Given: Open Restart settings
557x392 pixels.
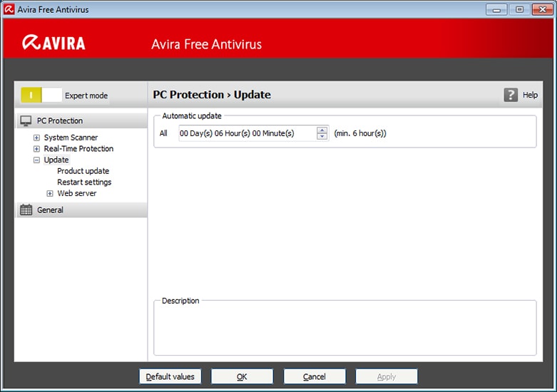Looking at the screenshot, I should [84, 182].
